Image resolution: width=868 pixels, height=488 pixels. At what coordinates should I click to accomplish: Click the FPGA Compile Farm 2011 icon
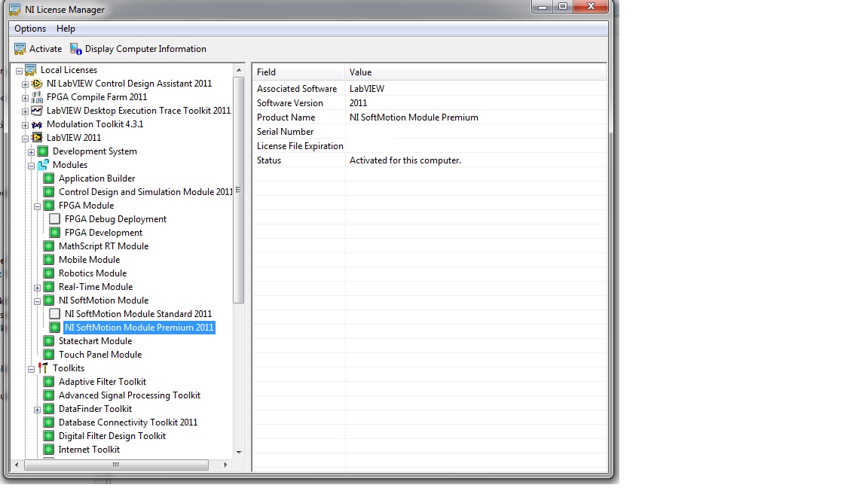coord(37,97)
